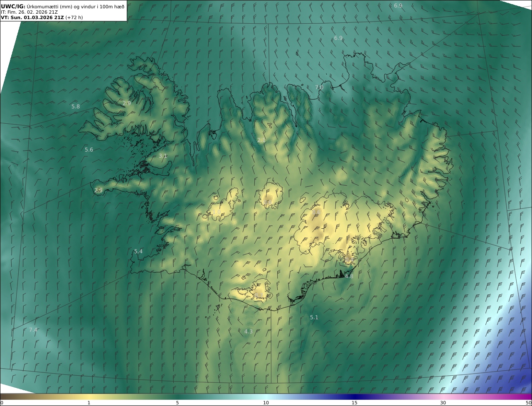The image size is (532, 406).
Task: Click the colorbar tick label 1
Action: click(x=89, y=403)
